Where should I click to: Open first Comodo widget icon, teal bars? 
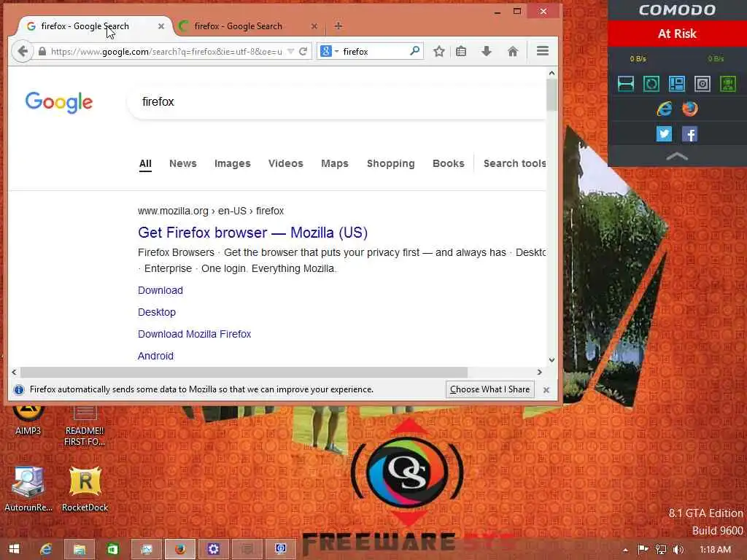point(625,84)
